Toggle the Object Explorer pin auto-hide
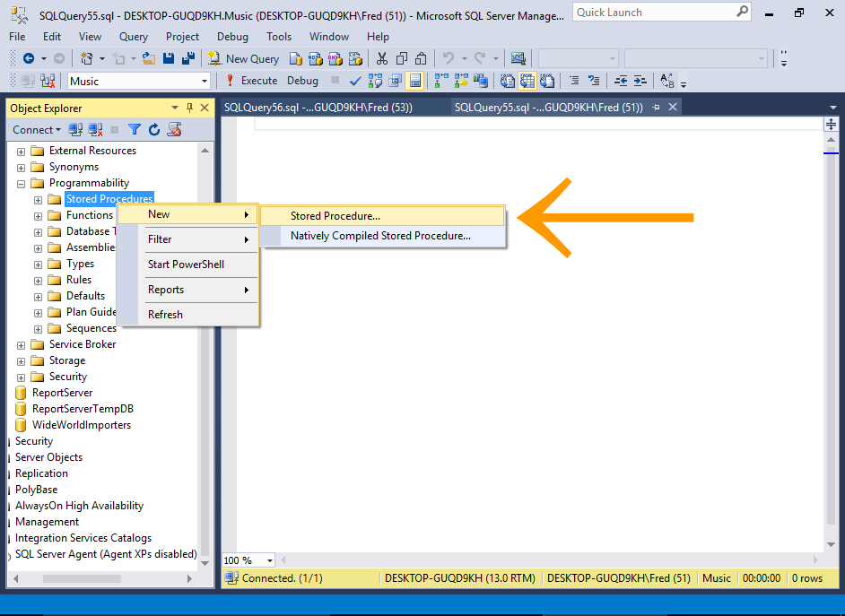The image size is (845, 616). coord(189,108)
